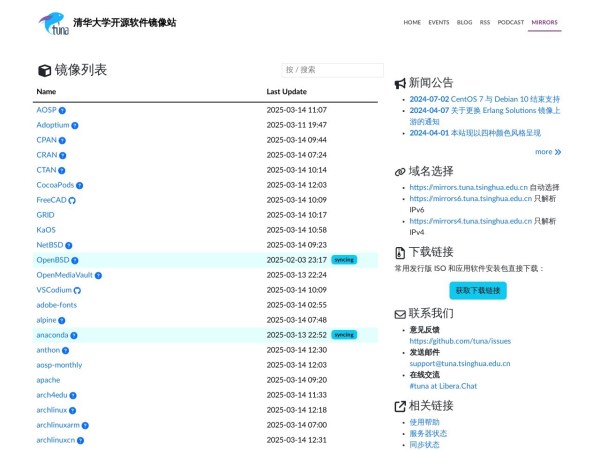Open the RSS nav item
This screenshot has width=600, height=450.
(485, 22)
